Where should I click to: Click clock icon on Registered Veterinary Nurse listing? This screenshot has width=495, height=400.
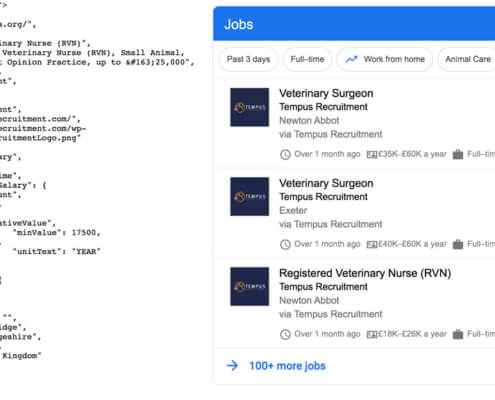[x=285, y=334]
